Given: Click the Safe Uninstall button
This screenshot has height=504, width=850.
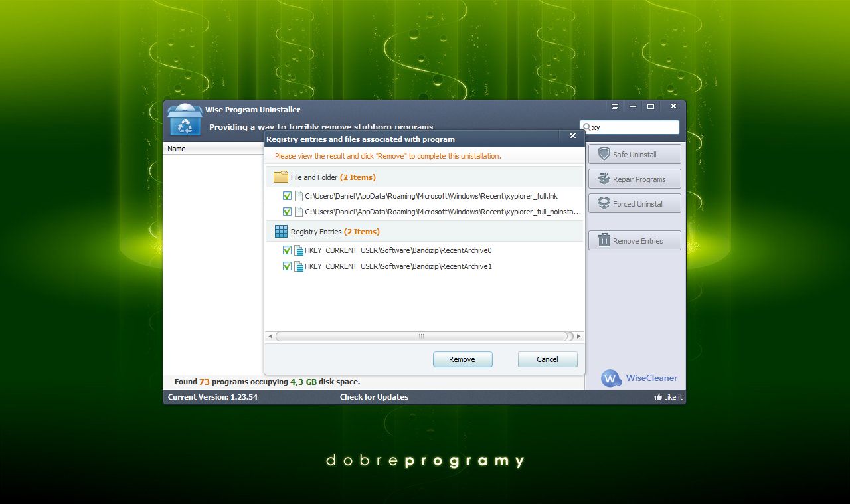Looking at the screenshot, I should pyautogui.click(x=634, y=154).
